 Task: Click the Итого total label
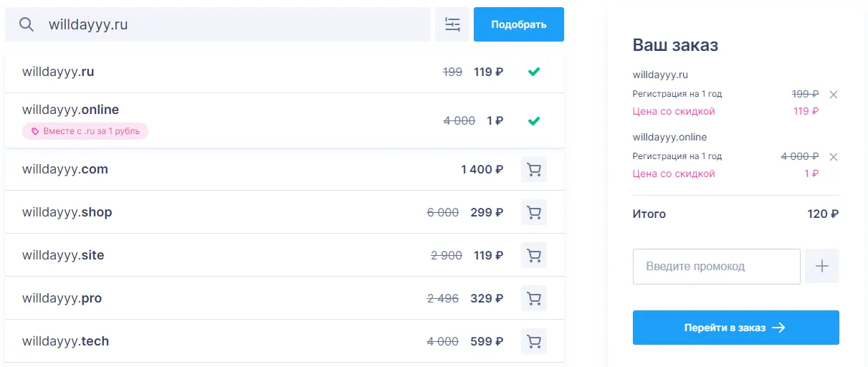649,214
